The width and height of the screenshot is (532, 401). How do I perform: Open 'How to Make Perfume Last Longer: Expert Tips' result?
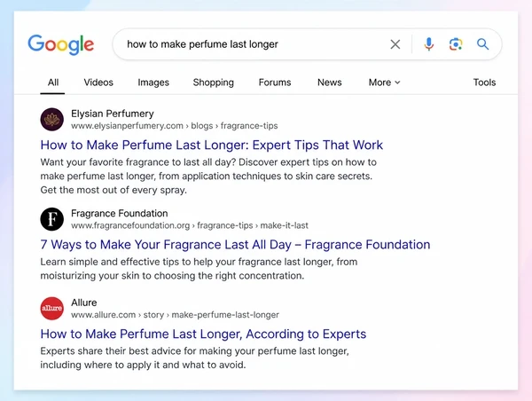coord(211,145)
